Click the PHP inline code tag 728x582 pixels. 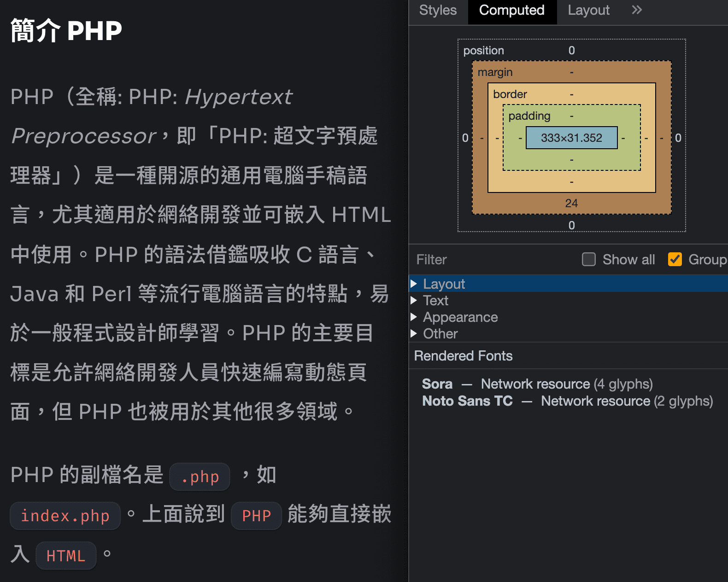pos(256,516)
